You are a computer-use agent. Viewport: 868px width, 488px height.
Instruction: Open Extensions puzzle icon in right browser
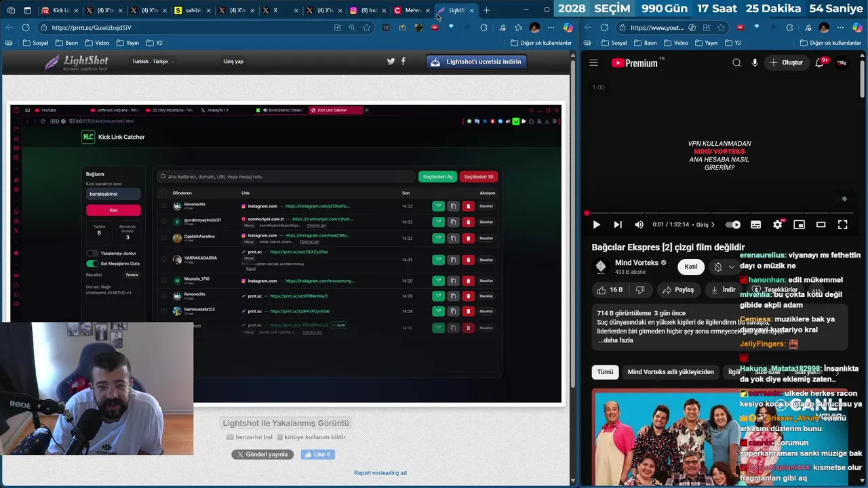(x=789, y=28)
